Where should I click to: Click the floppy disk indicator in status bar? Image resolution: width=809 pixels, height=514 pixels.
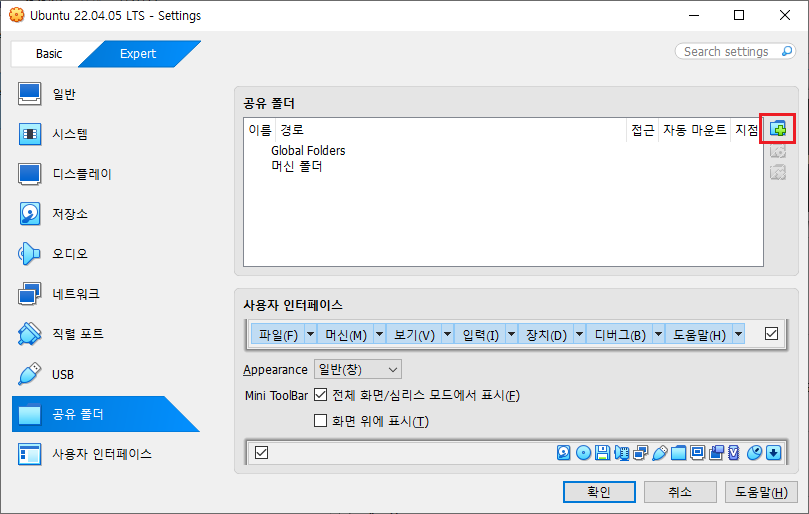click(x=603, y=453)
